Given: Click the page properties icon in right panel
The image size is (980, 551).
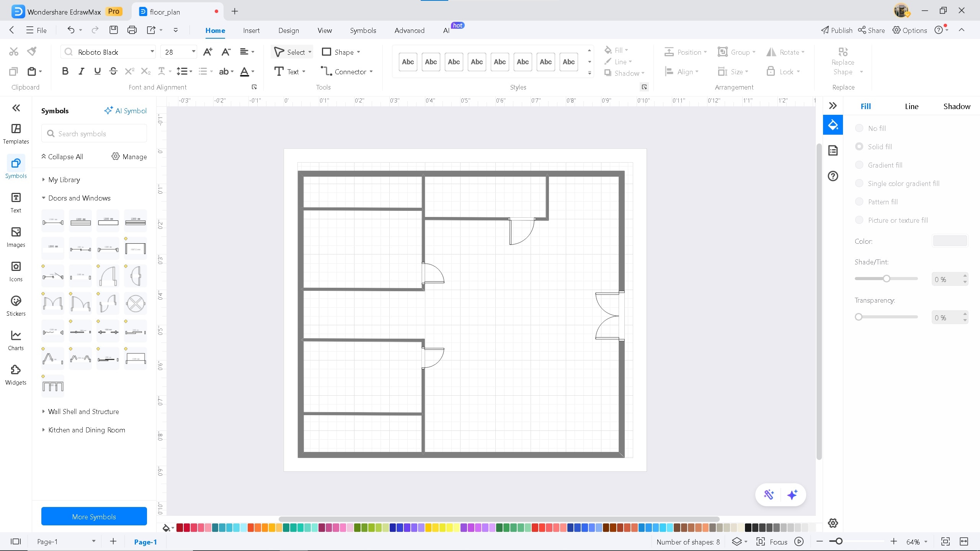Looking at the screenshot, I should [x=833, y=150].
